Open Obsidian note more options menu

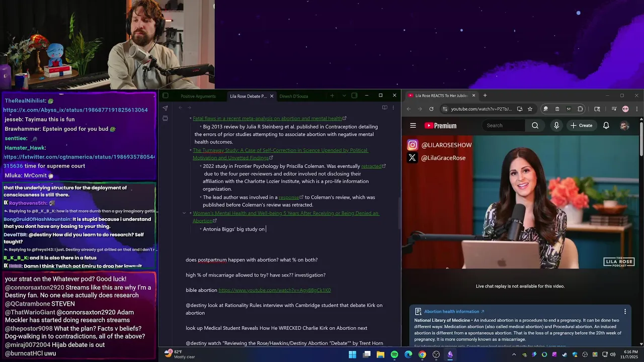click(x=393, y=108)
